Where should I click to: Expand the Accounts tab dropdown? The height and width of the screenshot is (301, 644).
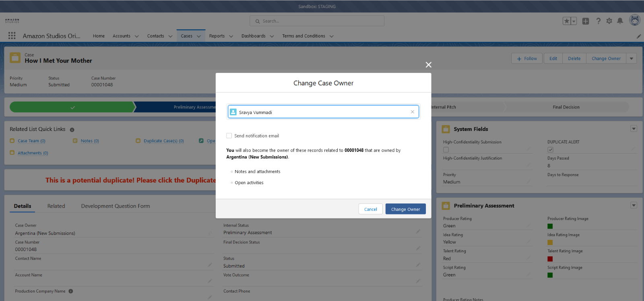(x=136, y=36)
